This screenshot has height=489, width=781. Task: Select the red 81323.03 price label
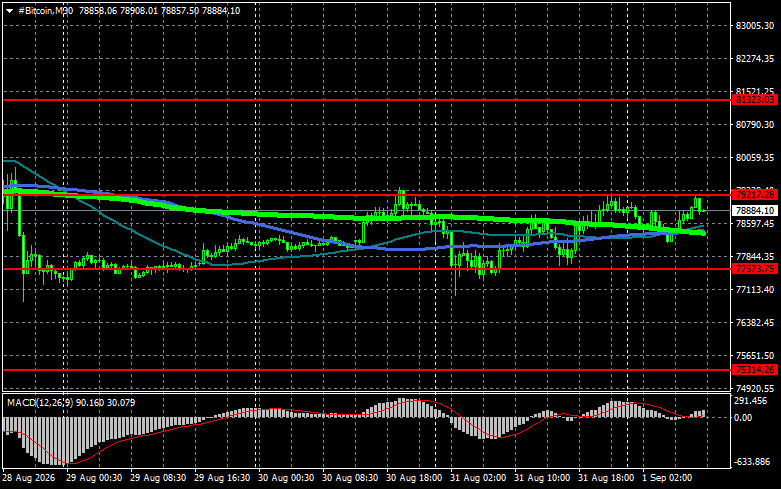pyautogui.click(x=755, y=100)
